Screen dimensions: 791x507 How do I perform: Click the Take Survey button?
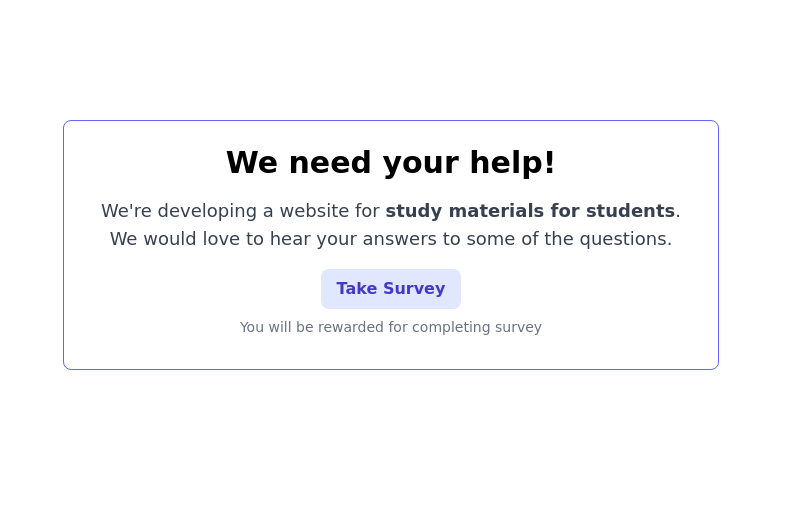[390, 289]
